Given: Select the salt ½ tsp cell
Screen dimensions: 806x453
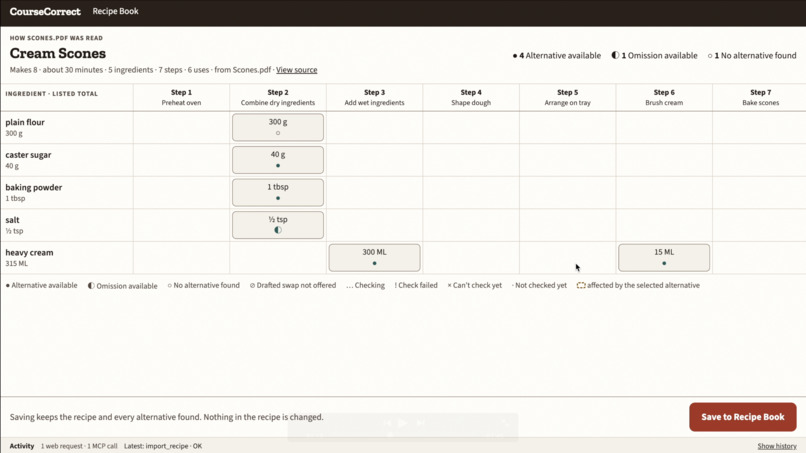Looking at the screenshot, I should coord(278,225).
